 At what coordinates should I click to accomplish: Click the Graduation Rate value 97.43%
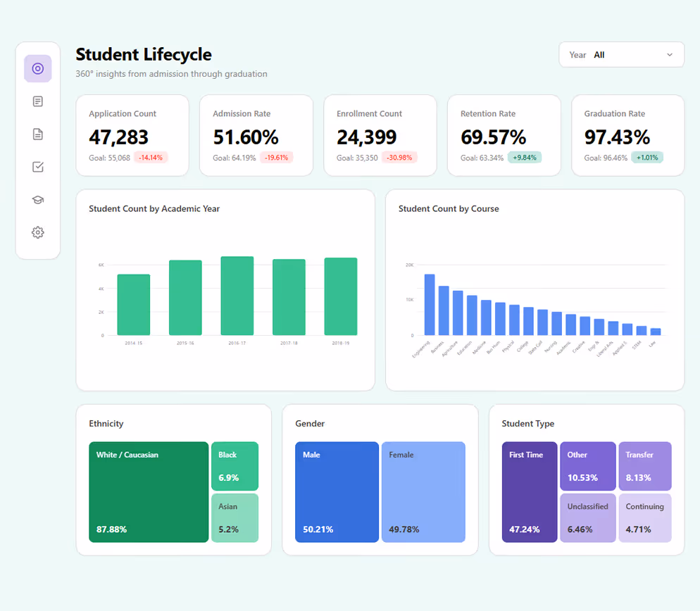tap(617, 137)
